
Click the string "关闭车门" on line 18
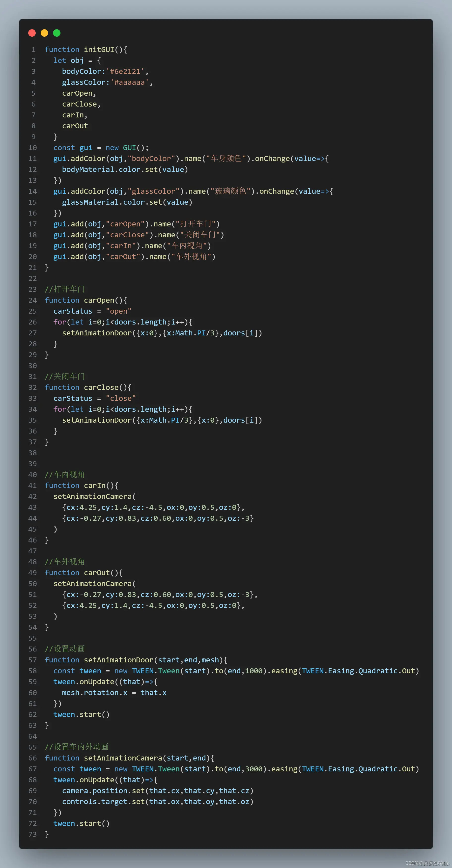click(200, 235)
